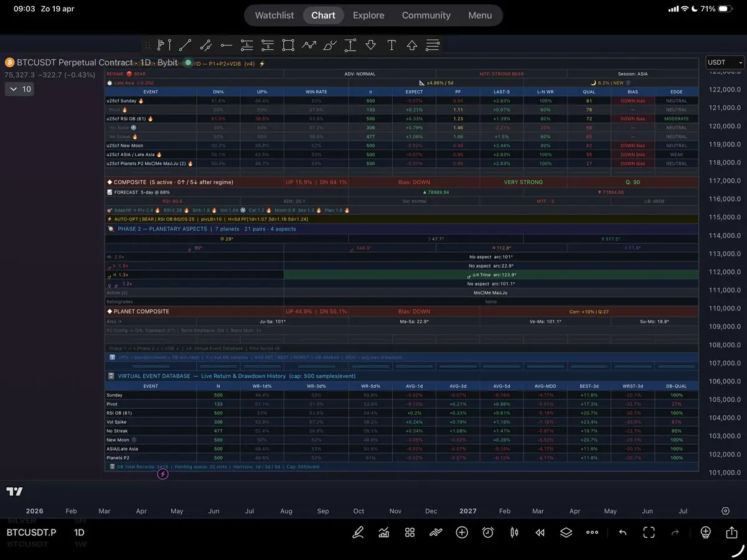This screenshot has width=747, height=560.
Task: Select the arrow down marker tool
Action: point(371,45)
